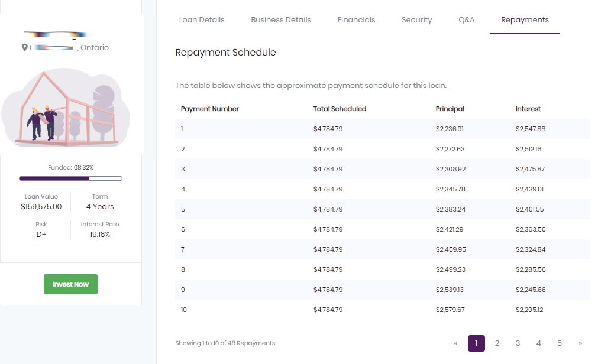Click the Payment Number column header
Viewport: 598px width, 364px height.
click(210, 109)
